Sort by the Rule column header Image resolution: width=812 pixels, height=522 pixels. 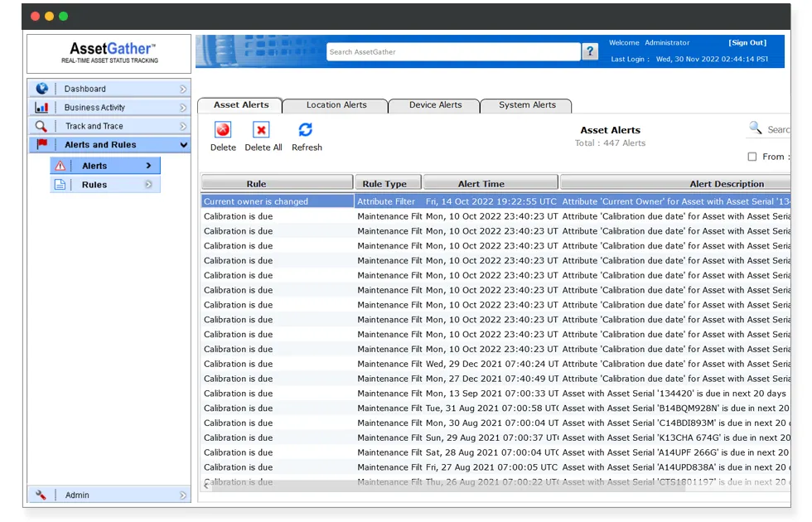coord(277,183)
